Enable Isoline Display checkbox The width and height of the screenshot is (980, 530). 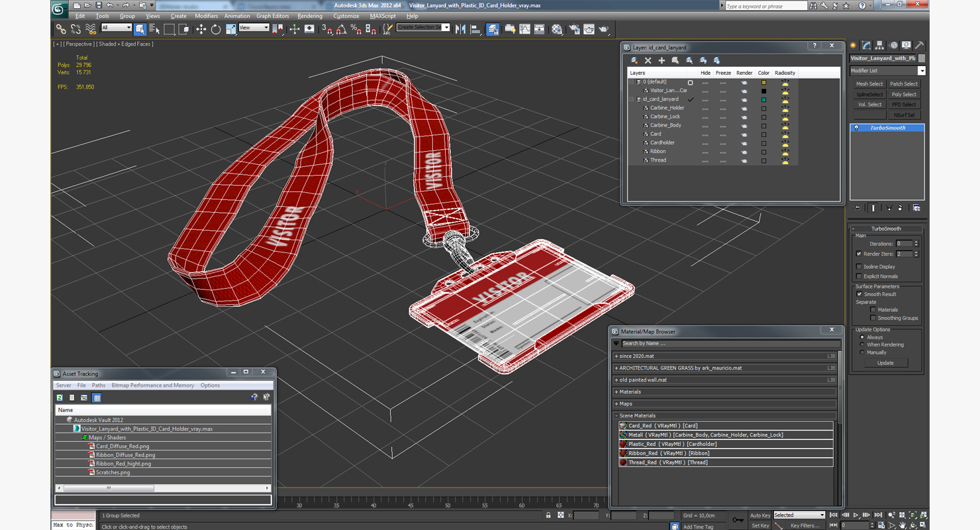pyautogui.click(x=859, y=267)
